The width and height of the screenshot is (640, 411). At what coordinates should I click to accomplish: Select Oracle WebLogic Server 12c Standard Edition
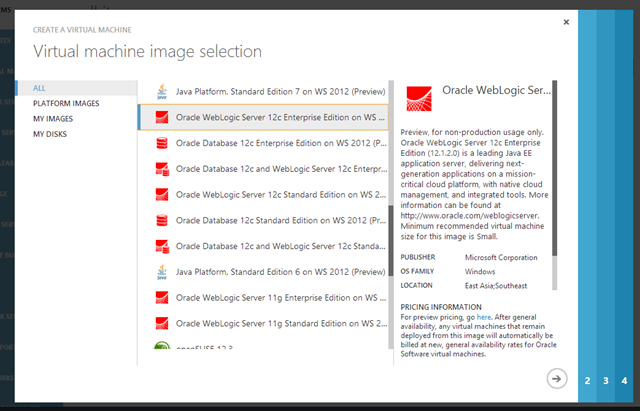(263, 195)
